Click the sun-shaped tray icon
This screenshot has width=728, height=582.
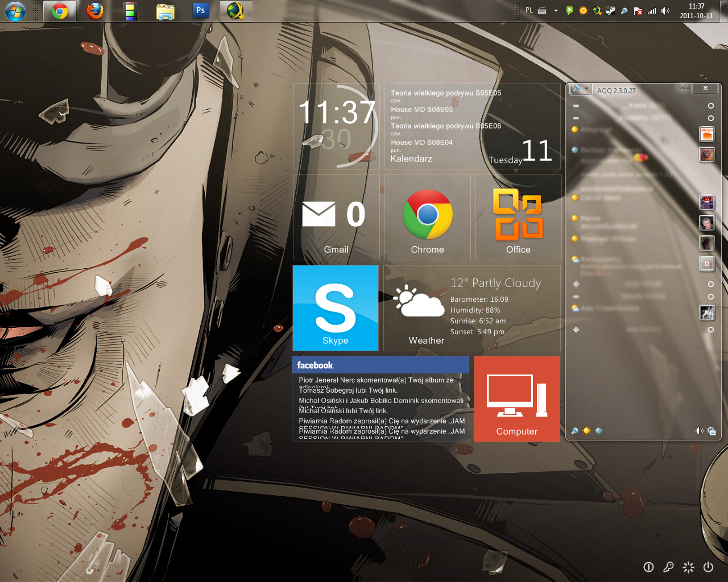[x=583, y=11]
